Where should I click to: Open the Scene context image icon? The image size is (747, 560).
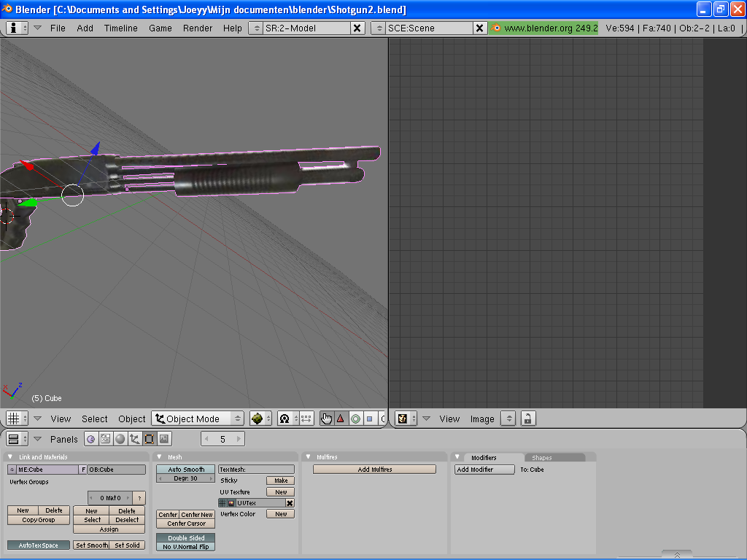click(x=164, y=439)
